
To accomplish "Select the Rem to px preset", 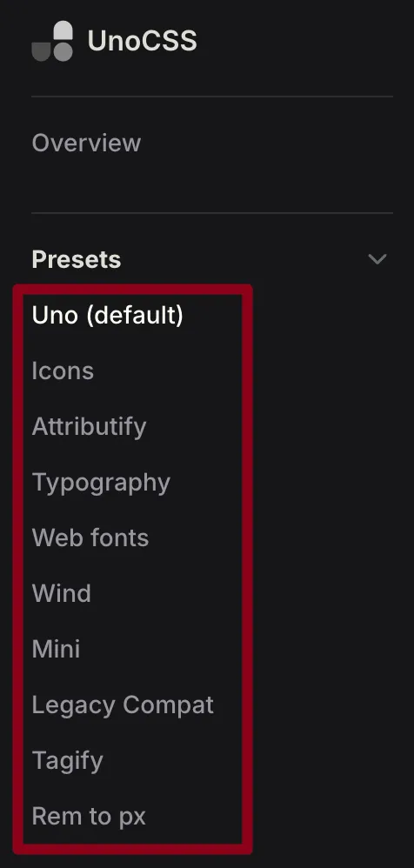I will click(x=89, y=816).
